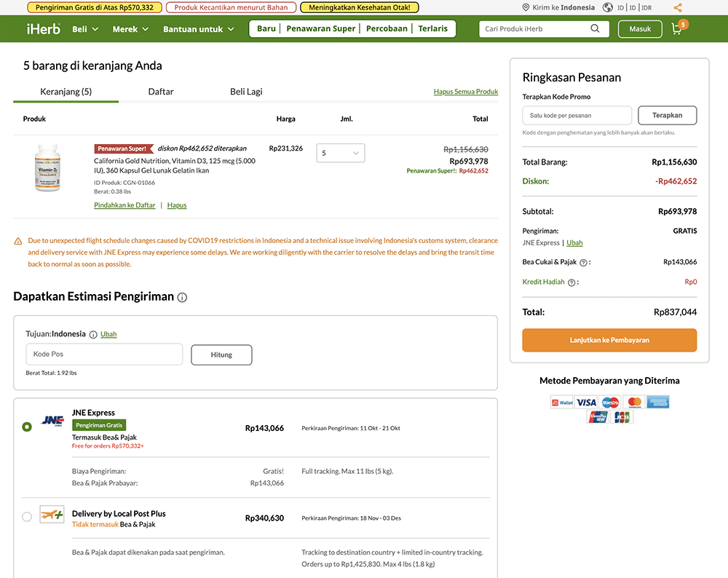Open help icon beside Kredit Hadiah

tap(571, 282)
